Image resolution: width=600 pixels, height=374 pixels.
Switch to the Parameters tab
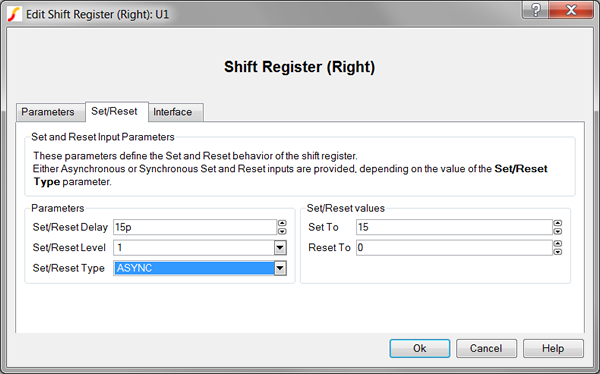48,112
